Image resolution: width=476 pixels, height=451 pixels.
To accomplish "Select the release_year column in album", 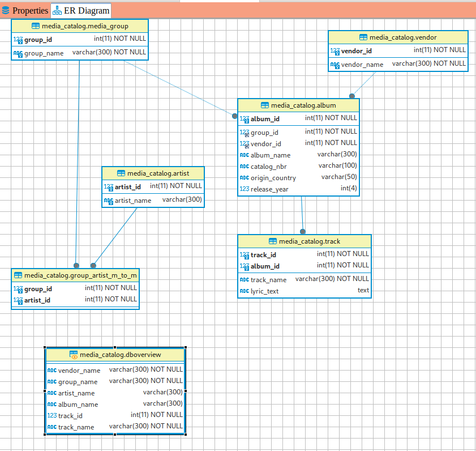I will click(269, 189).
